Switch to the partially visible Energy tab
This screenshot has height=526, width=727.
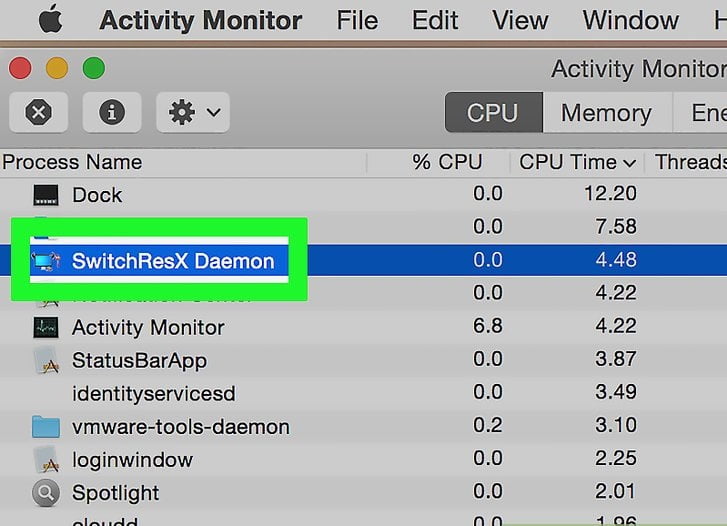[700, 113]
